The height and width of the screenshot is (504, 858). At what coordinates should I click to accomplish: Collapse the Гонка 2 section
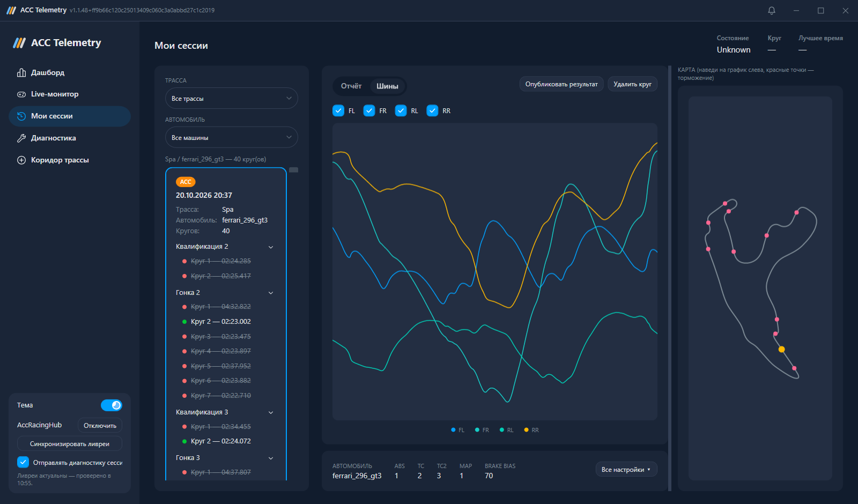click(271, 293)
